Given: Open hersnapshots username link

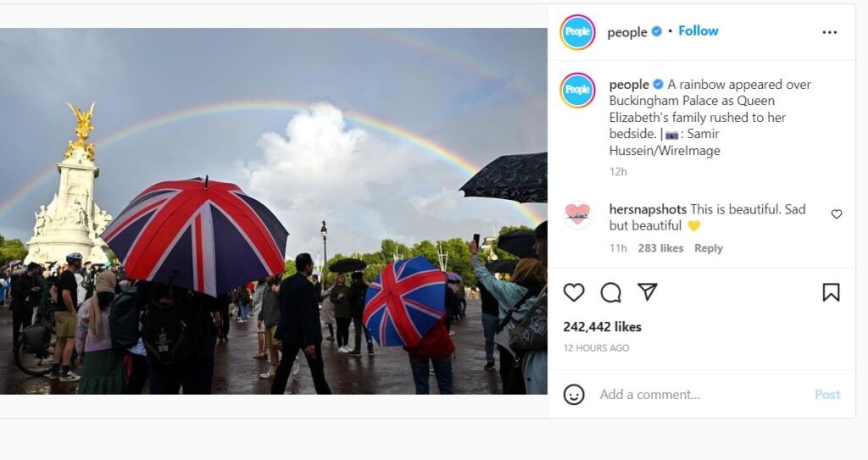Looking at the screenshot, I should click(x=648, y=209).
